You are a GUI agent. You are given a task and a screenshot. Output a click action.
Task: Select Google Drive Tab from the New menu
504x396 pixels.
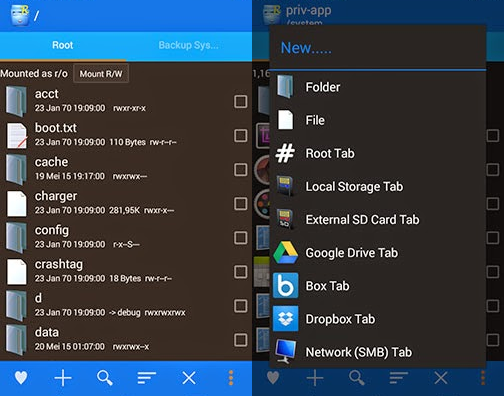[x=378, y=253]
